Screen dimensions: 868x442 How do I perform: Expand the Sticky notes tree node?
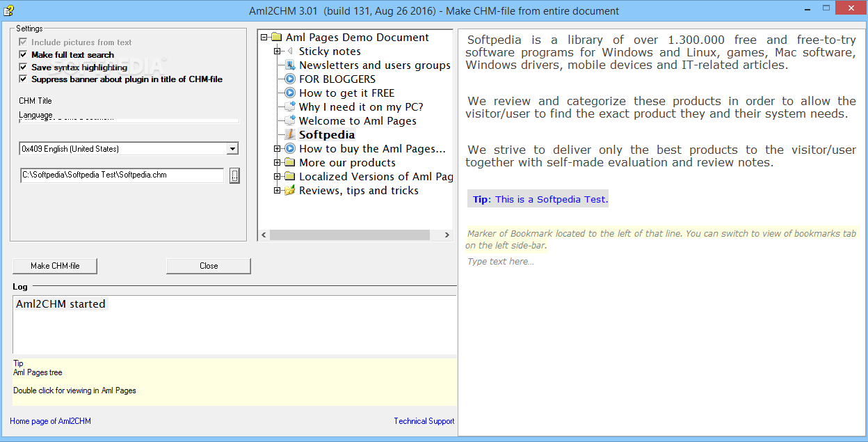tap(278, 52)
